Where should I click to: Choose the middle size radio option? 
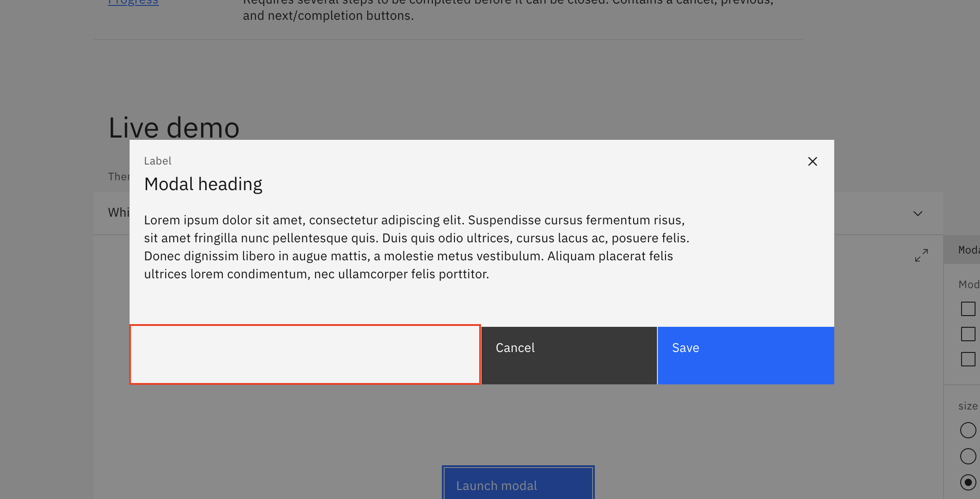point(968,456)
